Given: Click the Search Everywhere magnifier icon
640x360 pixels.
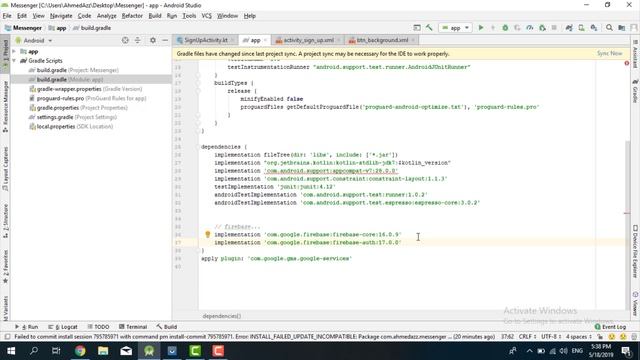Looking at the screenshot, I should 609,28.
